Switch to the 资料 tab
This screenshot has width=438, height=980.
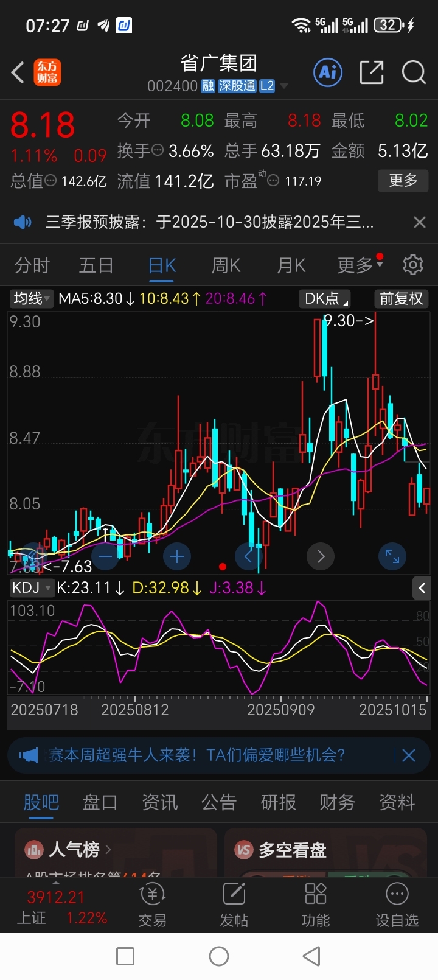pyautogui.click(x=397, y=802)
